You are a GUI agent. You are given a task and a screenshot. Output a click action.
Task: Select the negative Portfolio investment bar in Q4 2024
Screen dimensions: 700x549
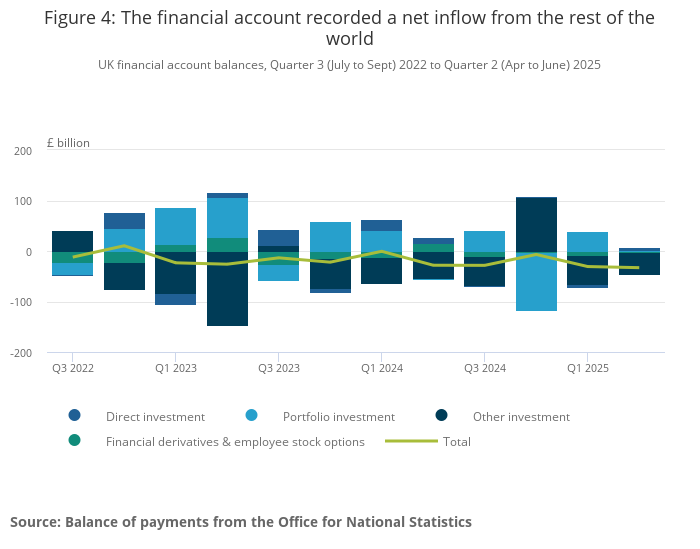click(536, 282)
